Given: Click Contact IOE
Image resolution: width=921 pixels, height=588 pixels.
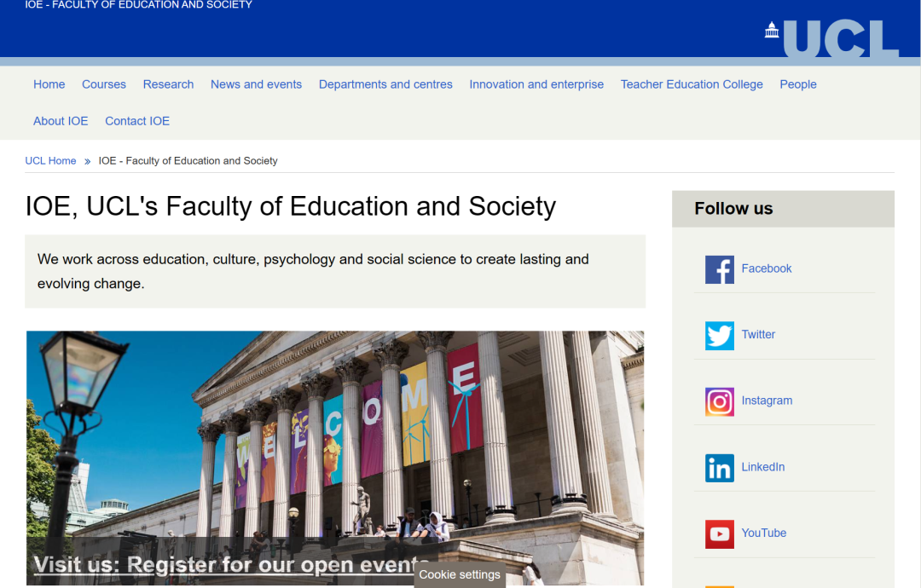Looking at the screenshot, I should click(136, 121).
